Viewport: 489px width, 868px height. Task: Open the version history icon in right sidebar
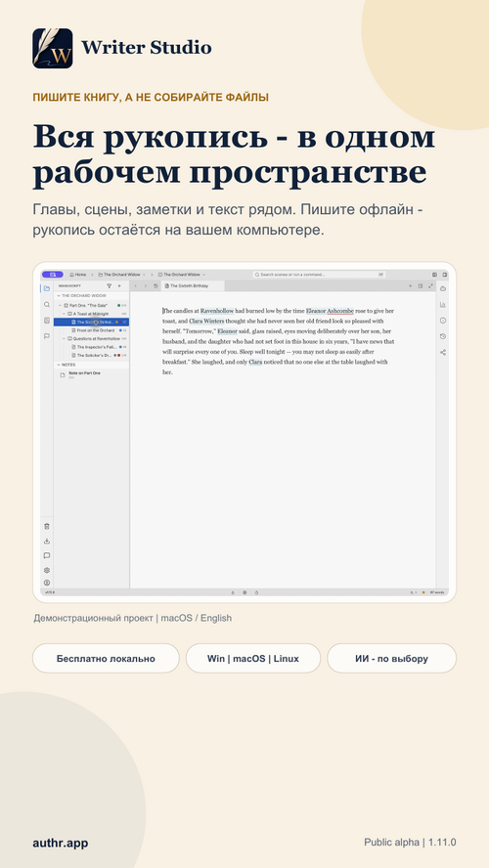pyautogui.click(x=443, y=336)
